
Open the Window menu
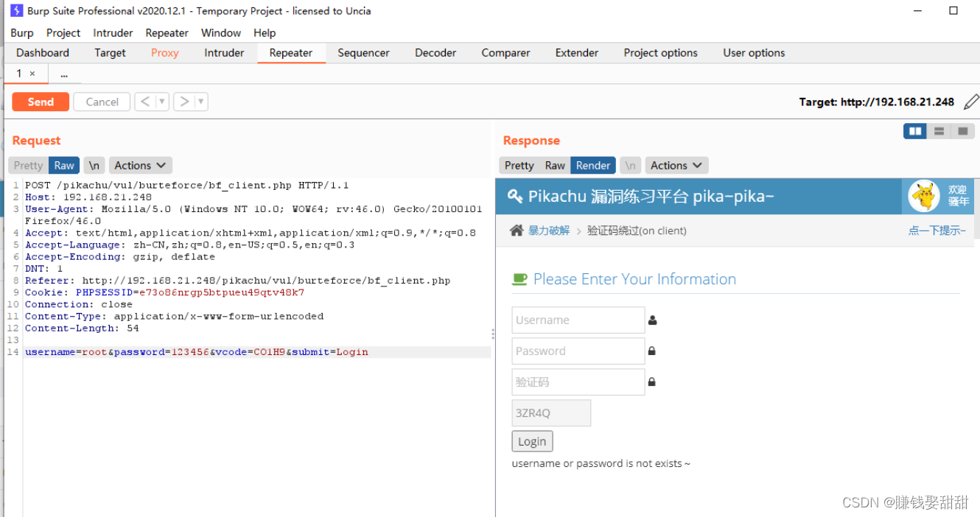pyautogui.click(x=221, y=32)
